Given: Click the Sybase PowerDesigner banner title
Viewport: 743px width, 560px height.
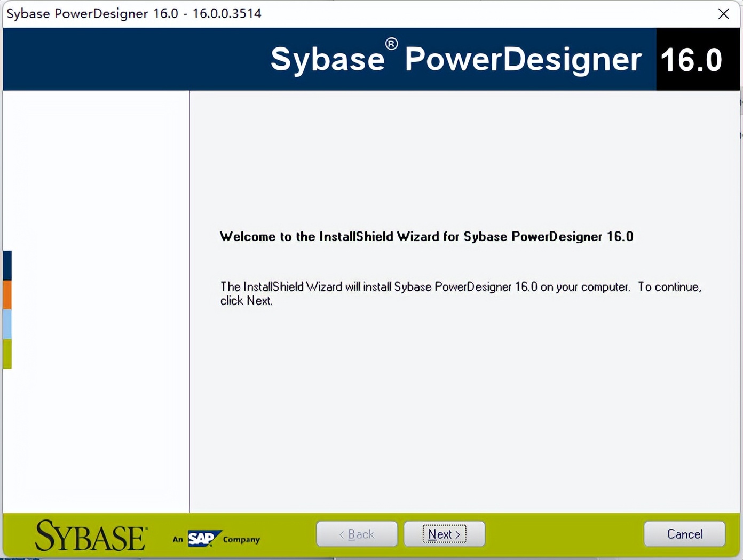Looking at the screenshot, I should [455, 59].
